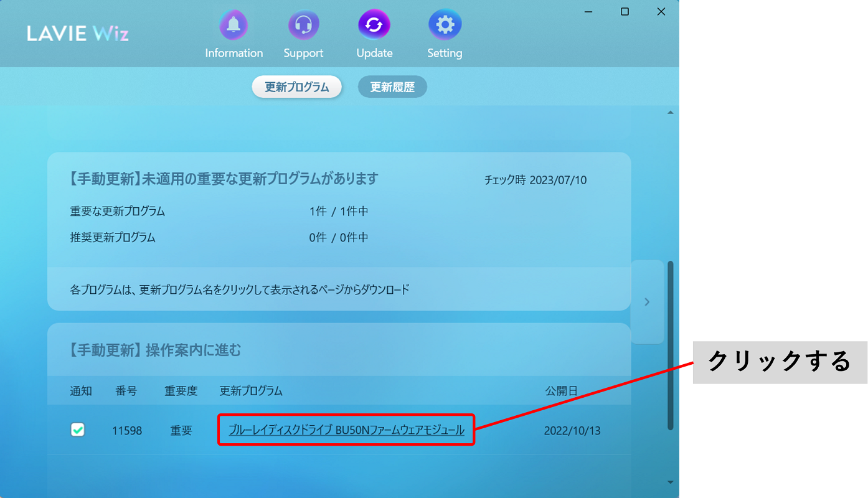Open the Update sync icon

point(374,26)
